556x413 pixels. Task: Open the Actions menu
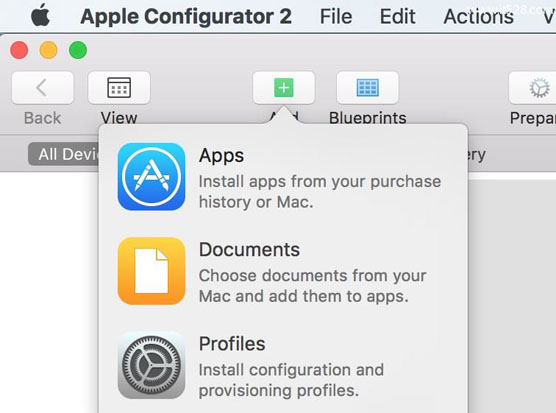coord(478,16)
